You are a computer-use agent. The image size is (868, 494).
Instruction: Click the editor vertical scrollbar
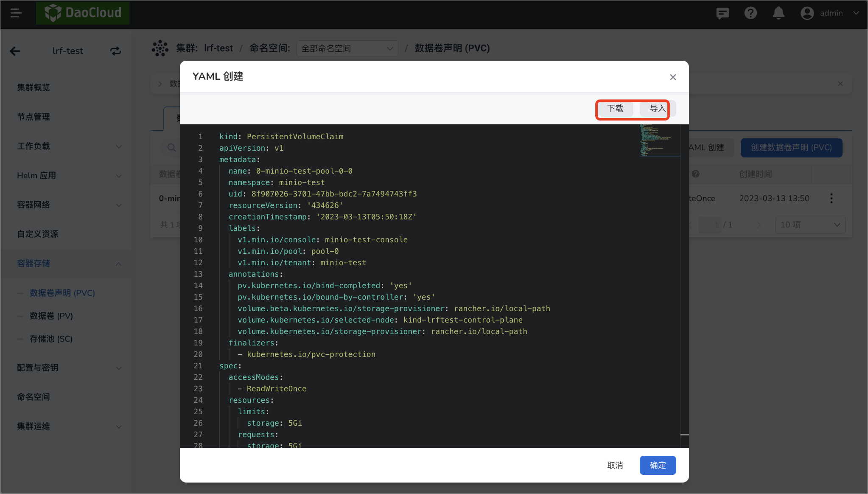tap(684, 286)
